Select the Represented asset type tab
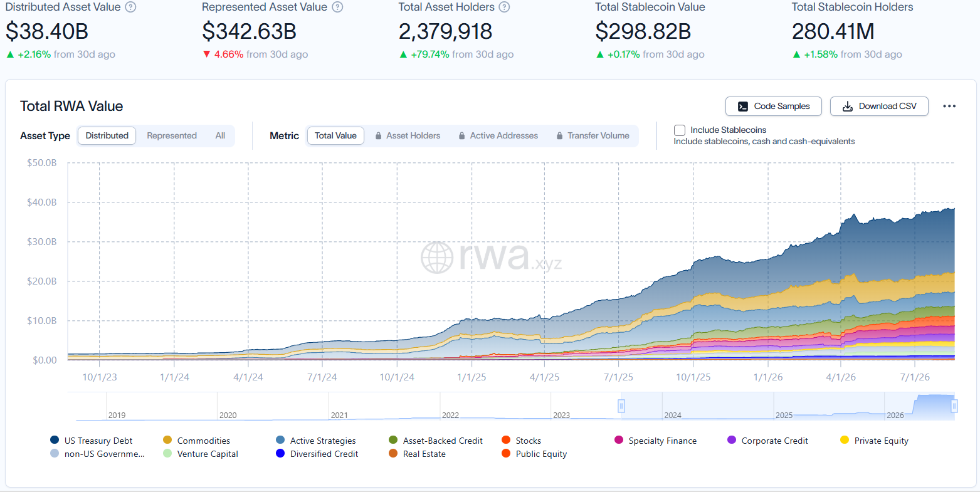The width and height of the screenshot is (980, 492). point(172,135)
